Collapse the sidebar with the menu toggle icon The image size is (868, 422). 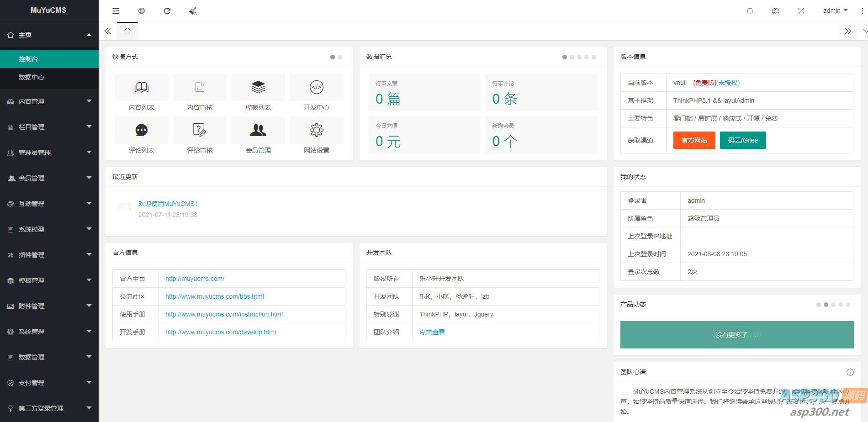point(116,11)
